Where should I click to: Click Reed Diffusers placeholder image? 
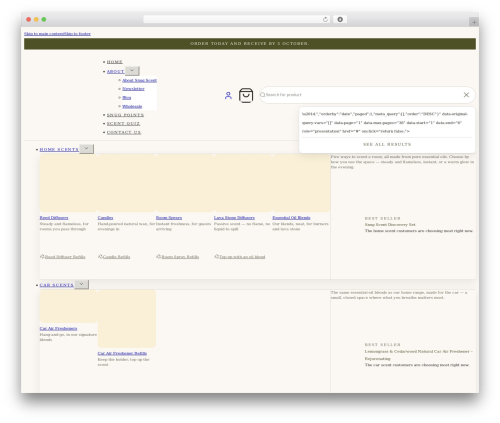pos(68,183)
